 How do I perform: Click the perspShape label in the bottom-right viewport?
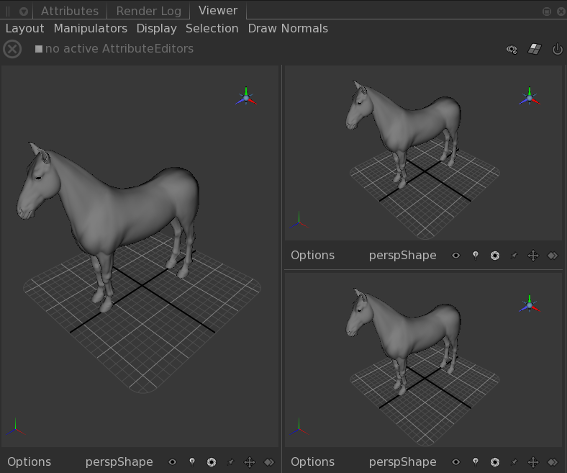(402, 462)
